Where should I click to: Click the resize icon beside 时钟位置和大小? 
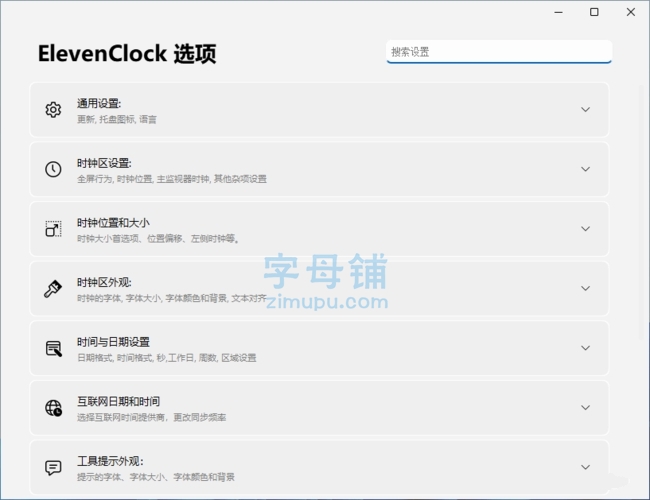(x=53, y=229)
